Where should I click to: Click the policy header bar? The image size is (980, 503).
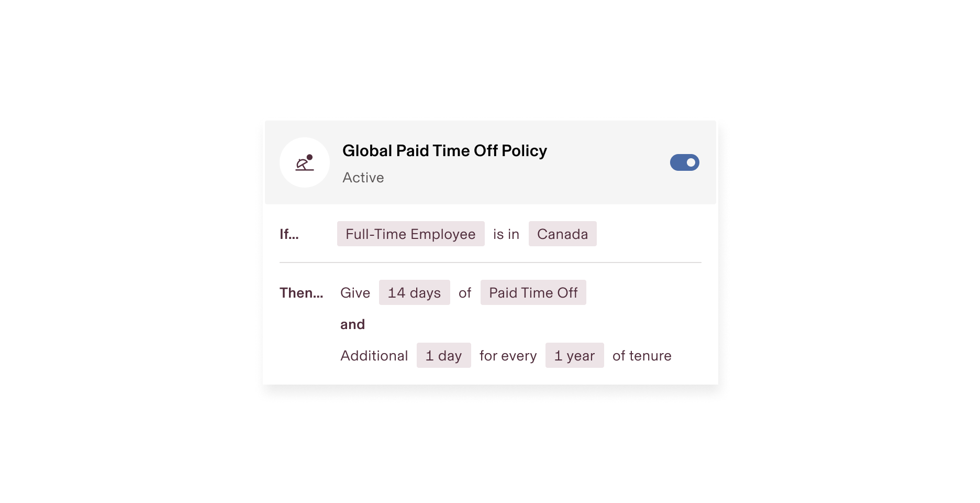(491, 162)
